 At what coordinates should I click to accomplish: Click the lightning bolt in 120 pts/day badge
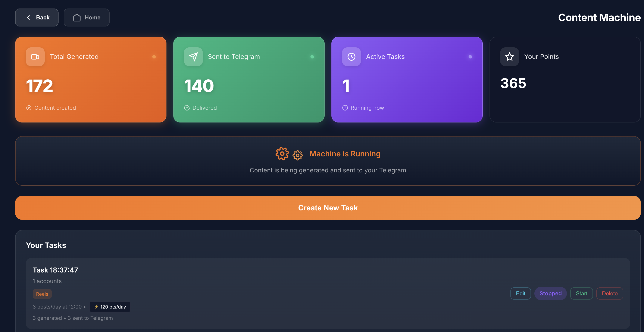pyautogui.click(x=96, y=307)
